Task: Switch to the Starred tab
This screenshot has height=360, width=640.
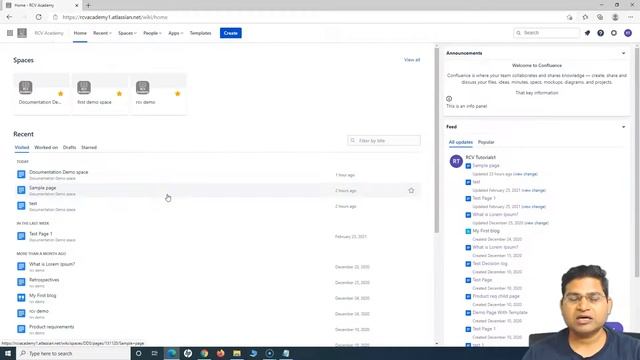Action: 89,147
